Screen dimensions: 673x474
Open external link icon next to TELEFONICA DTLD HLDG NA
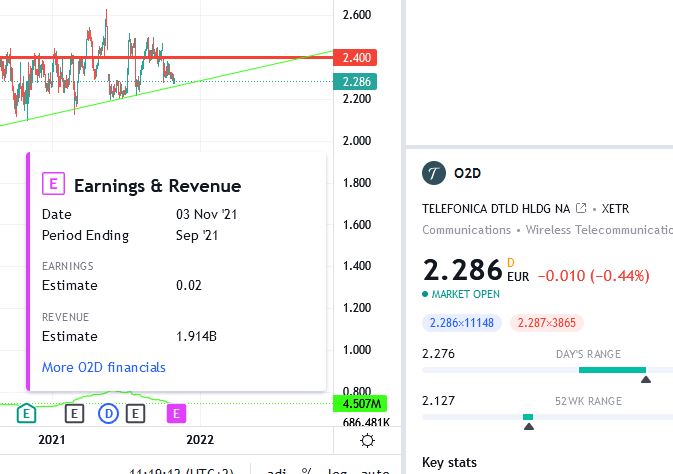581,208
